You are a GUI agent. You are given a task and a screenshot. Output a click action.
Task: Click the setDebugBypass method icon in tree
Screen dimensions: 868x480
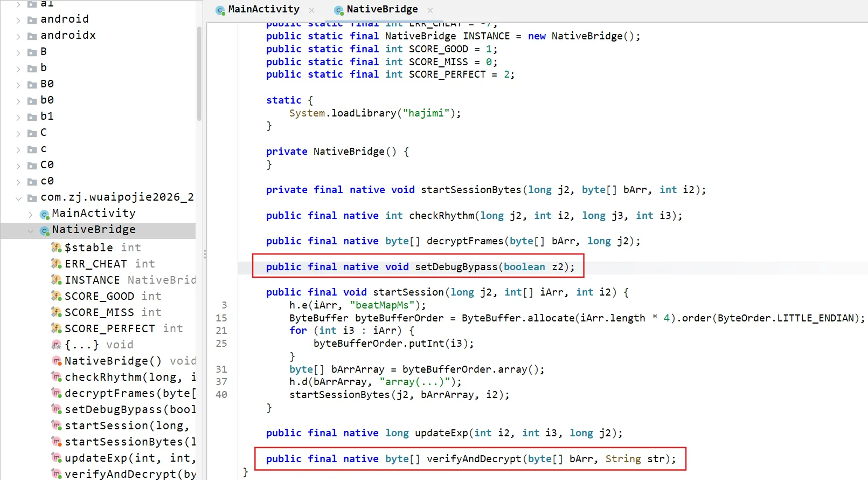coord(56,409)
